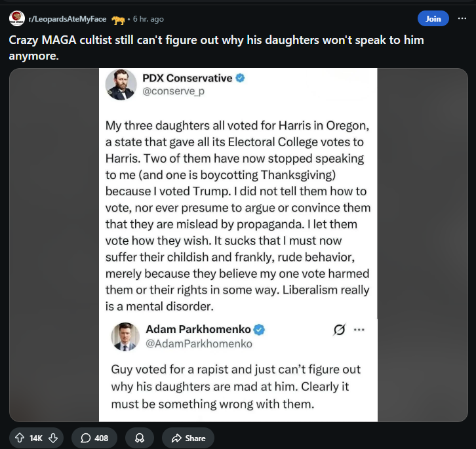
Task: Open the 408 comments
Action: pyautogui.click(x=94, y=438)
